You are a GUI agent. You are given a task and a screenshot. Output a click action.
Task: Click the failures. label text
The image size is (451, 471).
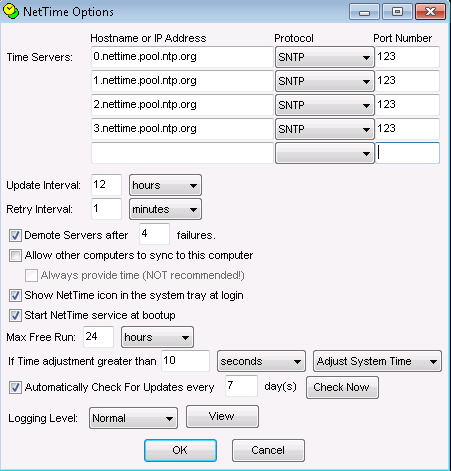click(x=196, y=235)
